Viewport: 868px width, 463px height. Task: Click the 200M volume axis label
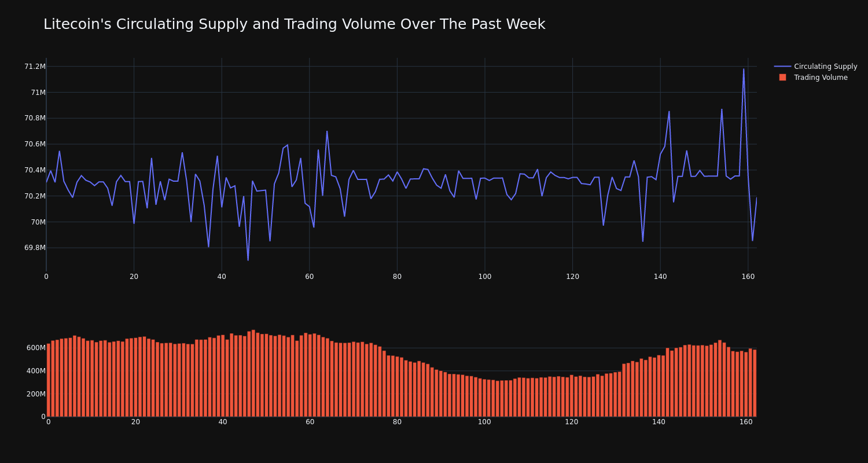click(x=36, y=394)
